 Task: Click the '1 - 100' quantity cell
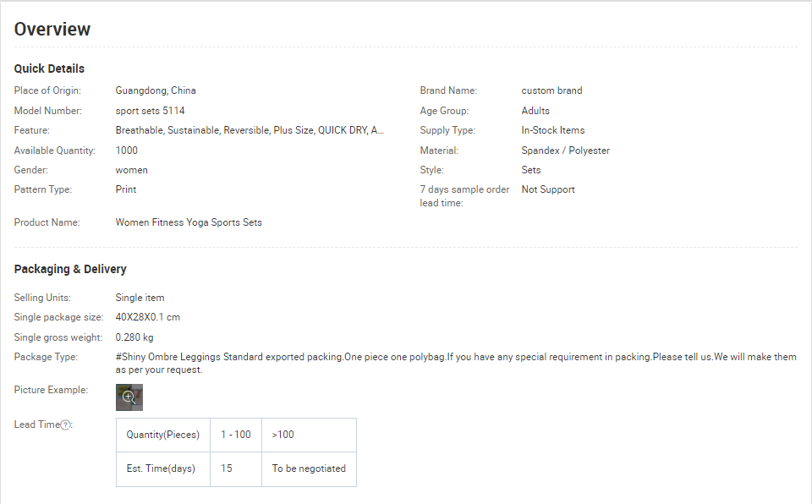pos(236,436)
